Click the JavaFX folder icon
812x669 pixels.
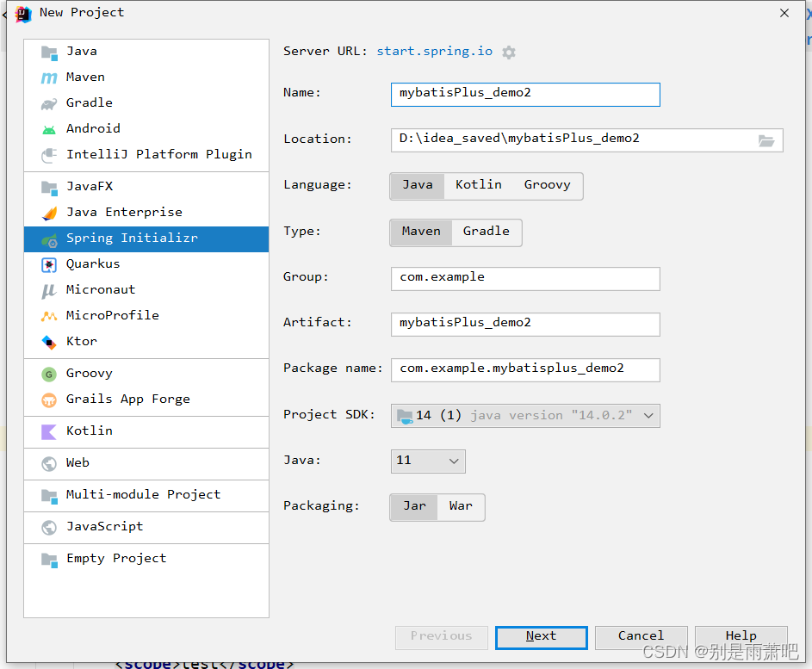coord(49,188)
